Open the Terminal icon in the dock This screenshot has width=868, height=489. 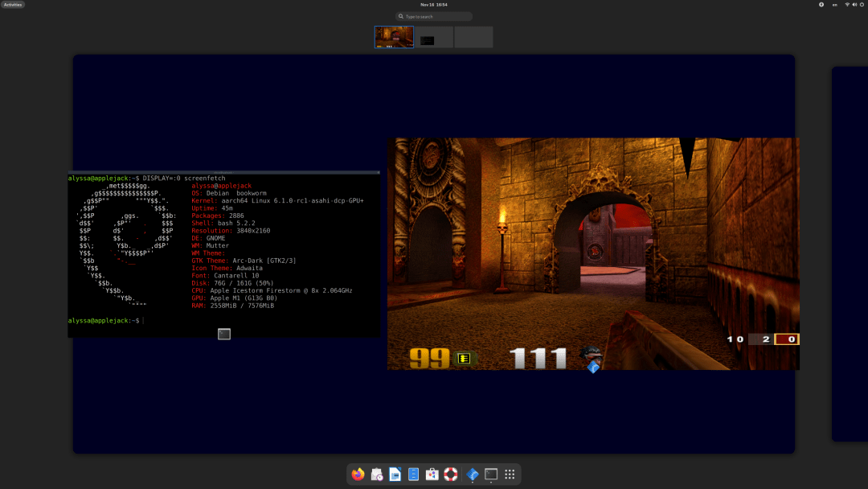click(x=491, y=475)
